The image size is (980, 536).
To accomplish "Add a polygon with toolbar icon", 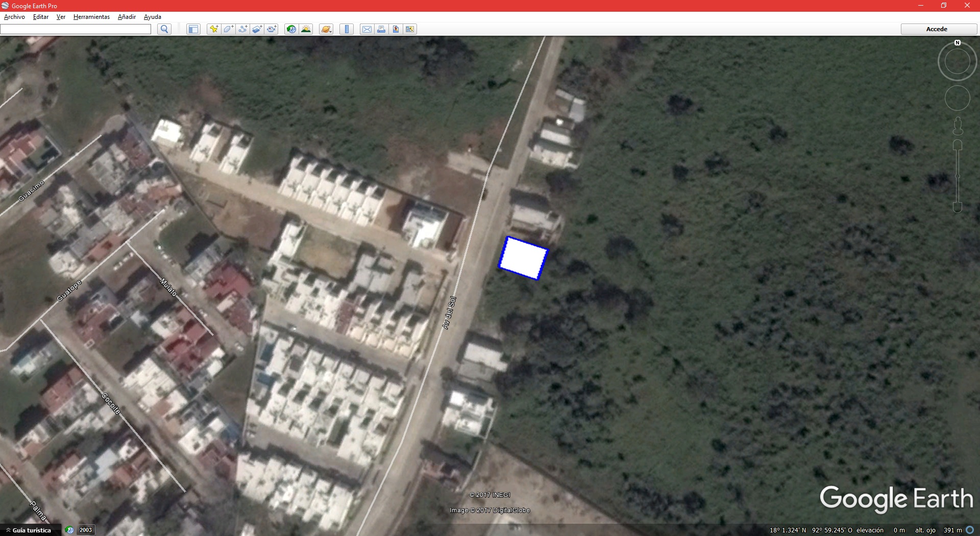I will click(x=228, y=29).
